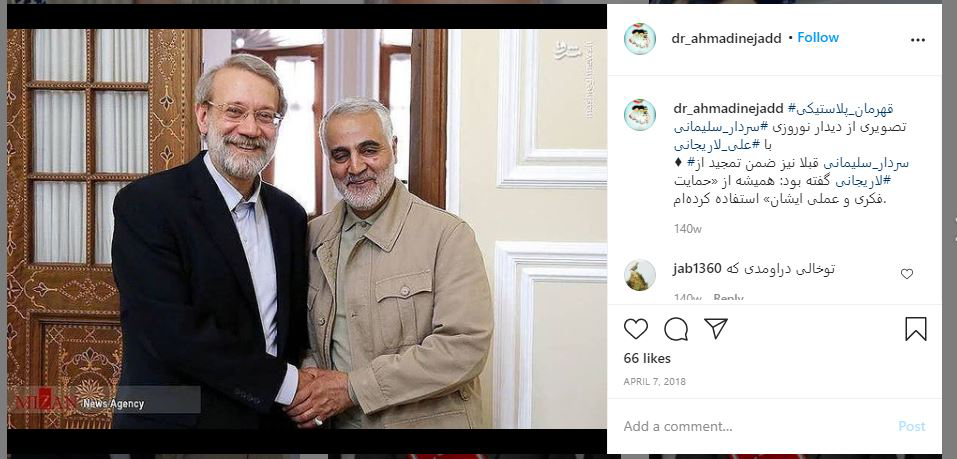Save the post with the bookmark icon

[x=915, y=329]
